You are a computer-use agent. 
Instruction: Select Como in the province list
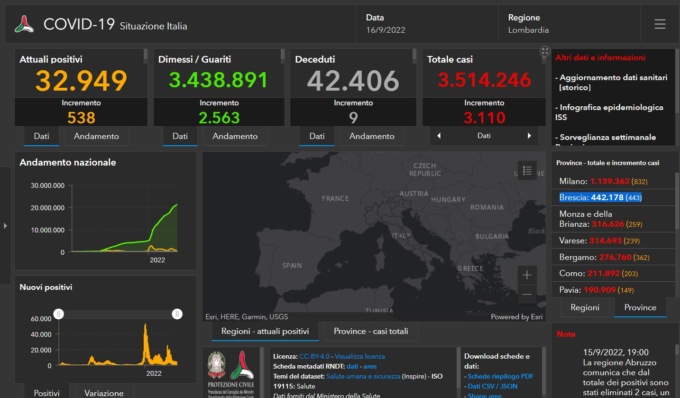613,274
